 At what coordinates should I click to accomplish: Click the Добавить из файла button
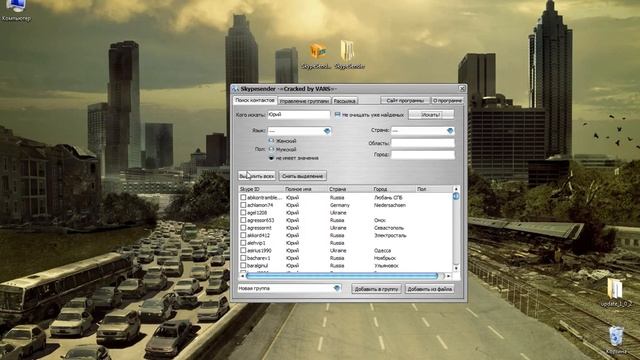point(429,289)
